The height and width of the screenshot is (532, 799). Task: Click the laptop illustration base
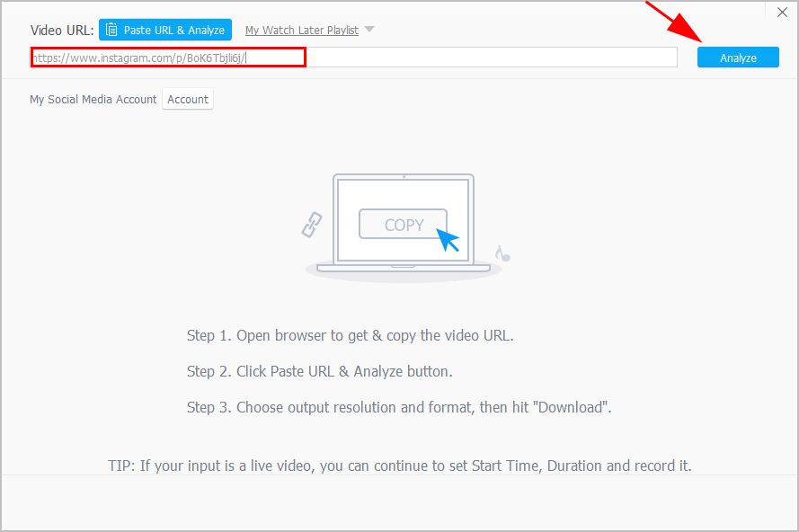tap(404, 266)
